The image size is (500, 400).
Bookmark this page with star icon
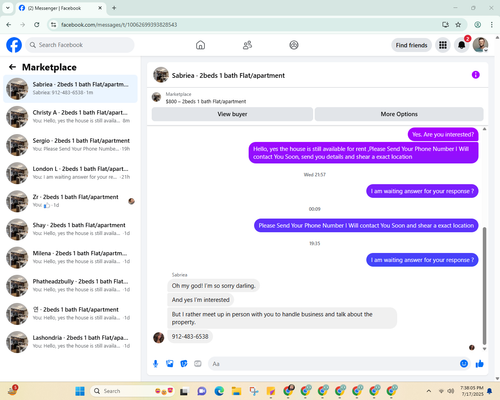(x=458, y=25)
